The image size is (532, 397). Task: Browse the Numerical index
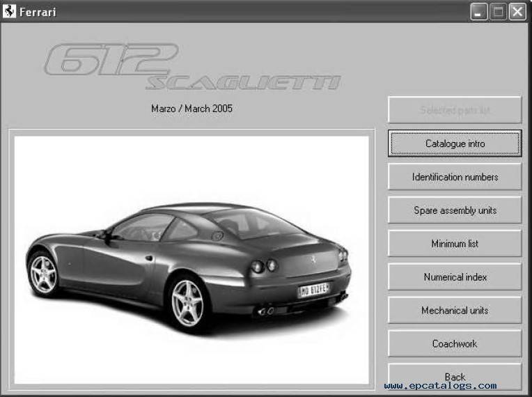[x=455, y=277]
